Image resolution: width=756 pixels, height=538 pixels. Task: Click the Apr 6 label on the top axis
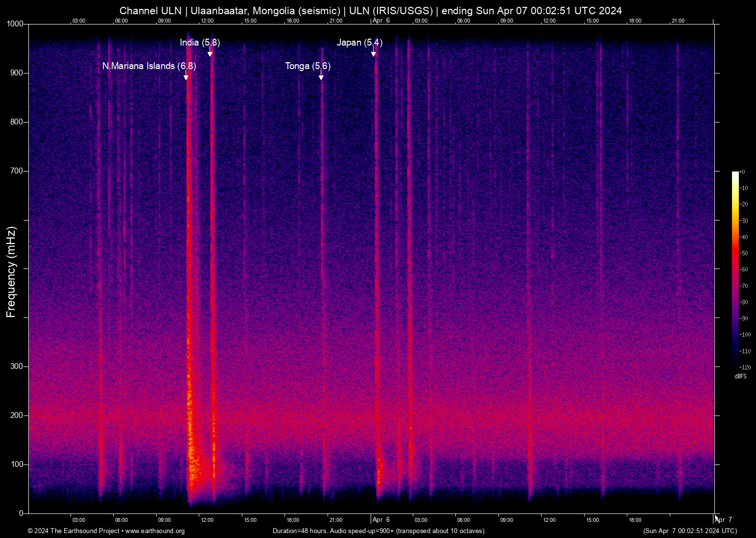381,21
